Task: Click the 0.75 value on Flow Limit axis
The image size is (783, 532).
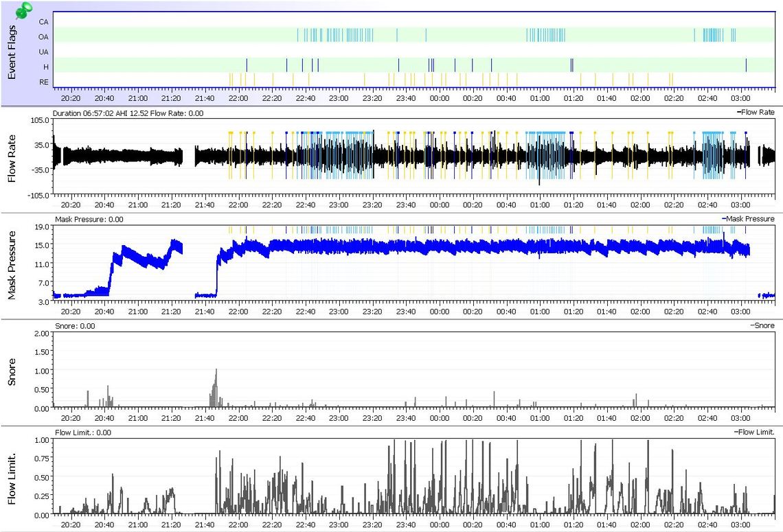Action: (43, 459)
